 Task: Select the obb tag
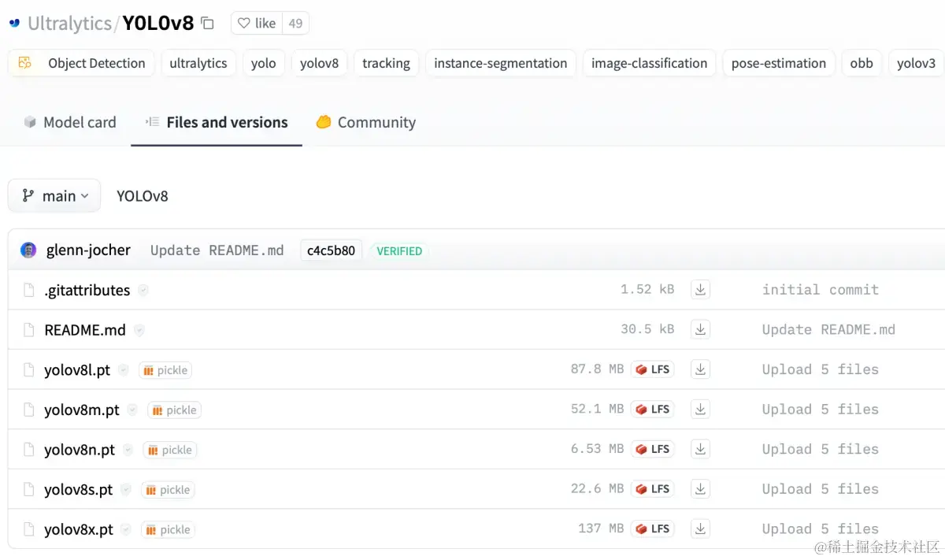click(x=862, y=64)
